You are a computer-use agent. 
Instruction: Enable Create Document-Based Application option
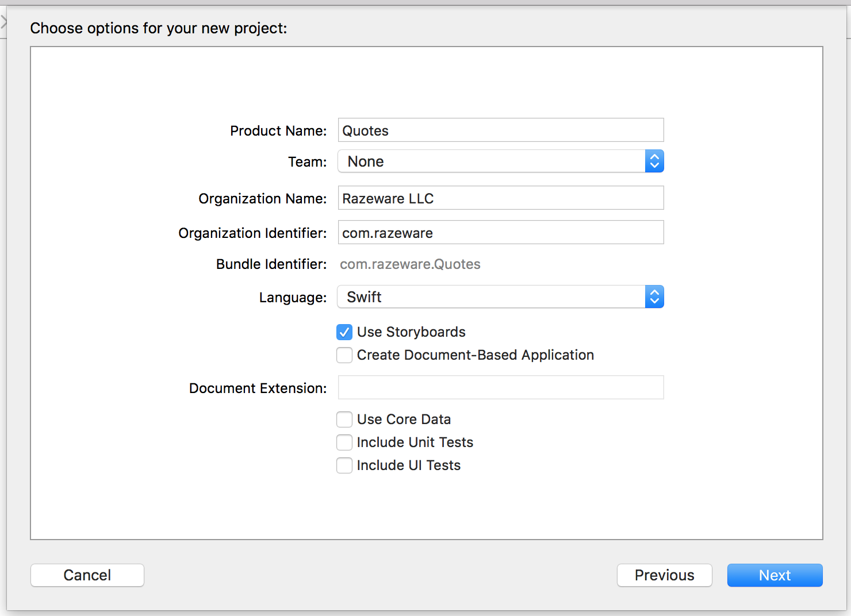click(344, 355)
